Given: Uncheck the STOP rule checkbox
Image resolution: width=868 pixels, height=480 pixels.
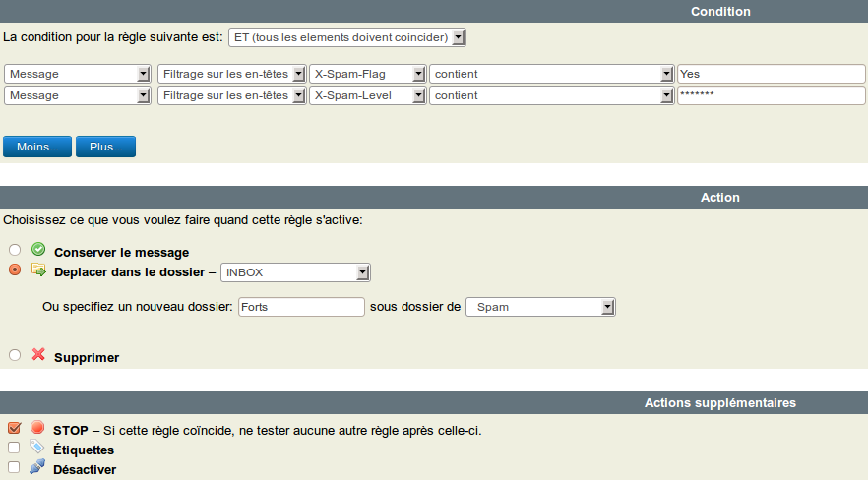Looking at the screenshot, I should 14,429.
